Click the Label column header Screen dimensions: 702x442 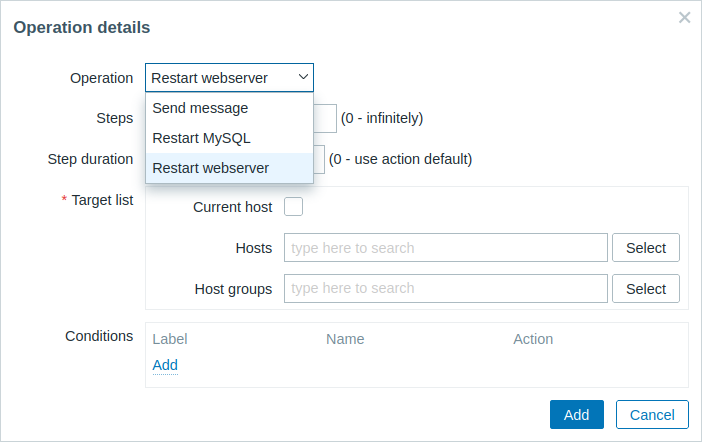coord(170,339)
